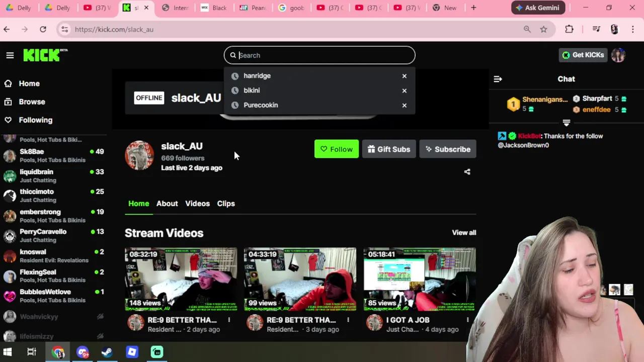Open the user profile avatar menu
644x362 pixels.
[618, 55]
